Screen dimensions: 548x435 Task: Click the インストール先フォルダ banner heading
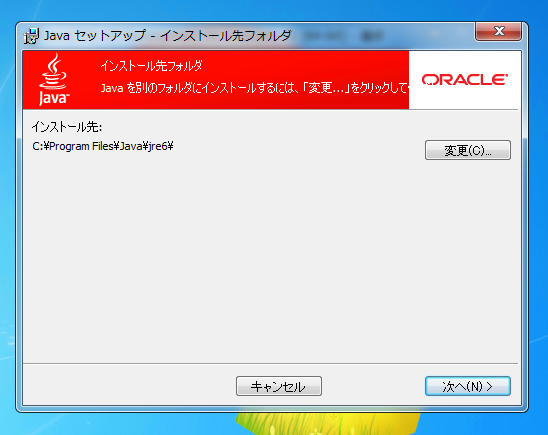pos(151,66)
